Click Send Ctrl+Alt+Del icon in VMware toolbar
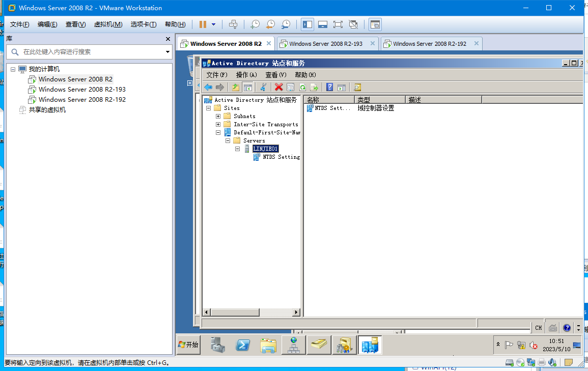 click(x=233, y=24)
